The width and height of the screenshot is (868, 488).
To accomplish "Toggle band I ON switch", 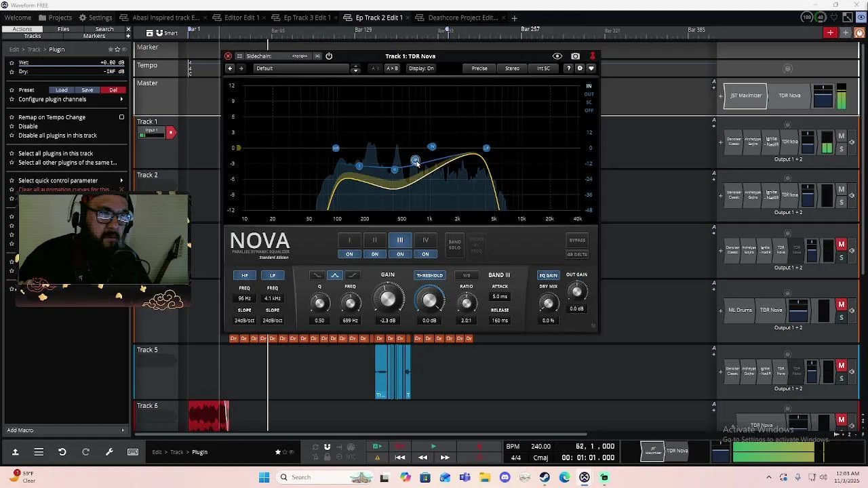I will [x=349, y=254].
